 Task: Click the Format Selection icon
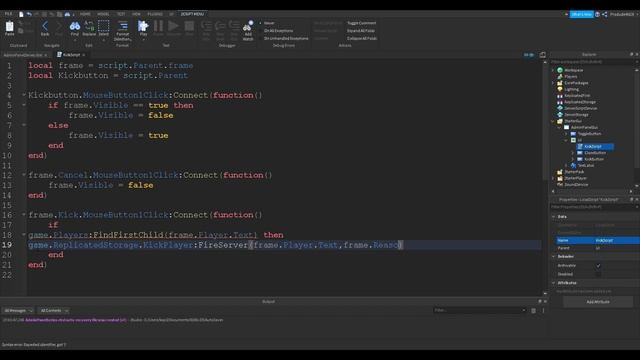point(122,27)
